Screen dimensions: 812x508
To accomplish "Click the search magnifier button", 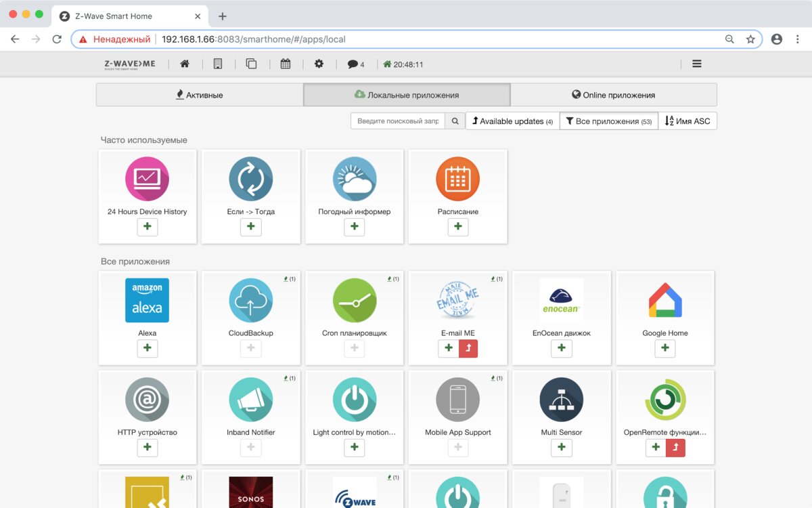I will (455, 121).
